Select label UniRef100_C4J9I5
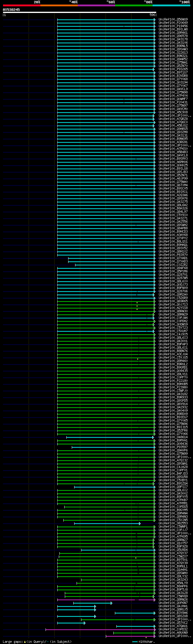Viewport: 193px width, 644px height. 173,334
